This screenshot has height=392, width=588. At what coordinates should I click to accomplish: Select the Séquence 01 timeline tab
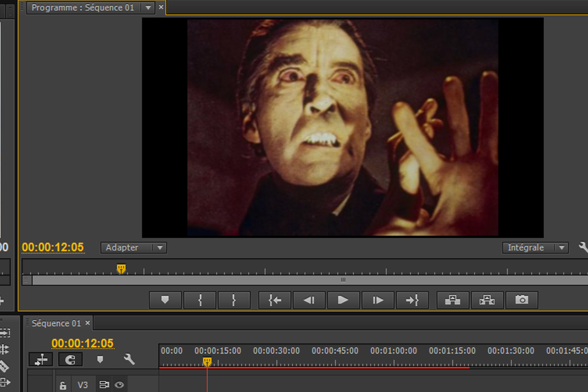pos(56,324)
